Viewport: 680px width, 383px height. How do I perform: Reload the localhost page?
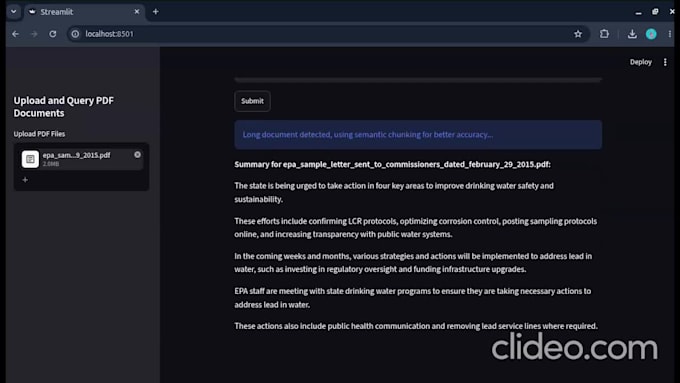(52, 34)
